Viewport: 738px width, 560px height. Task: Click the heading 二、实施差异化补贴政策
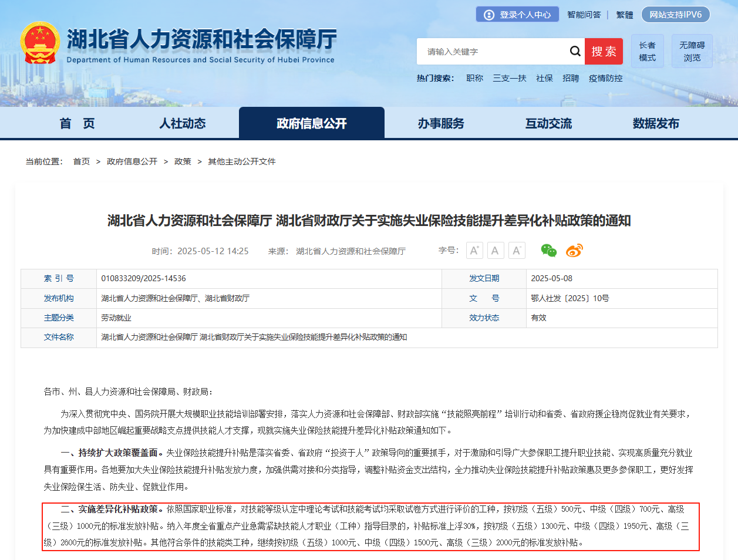112,509
